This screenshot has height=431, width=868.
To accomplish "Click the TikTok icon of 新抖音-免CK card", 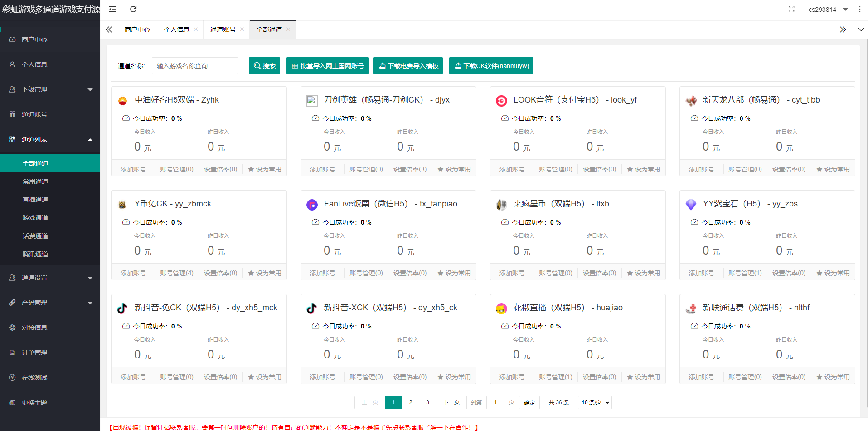I will coord(122,309).
